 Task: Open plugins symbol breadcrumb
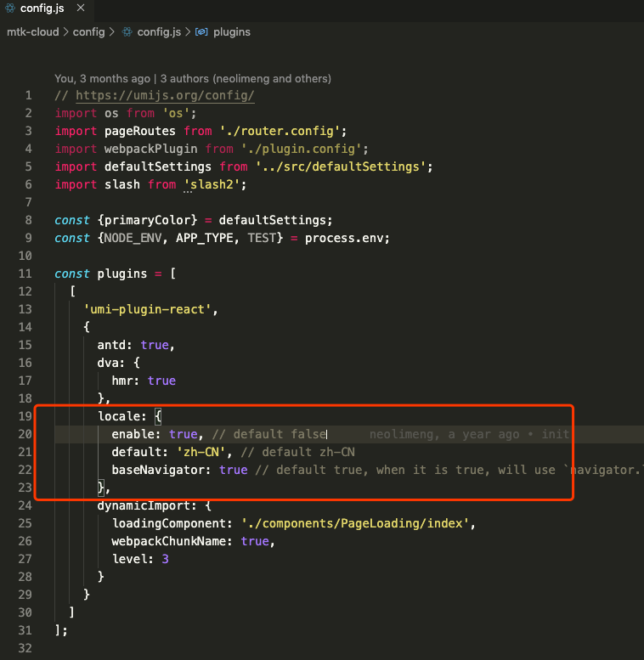232,32
